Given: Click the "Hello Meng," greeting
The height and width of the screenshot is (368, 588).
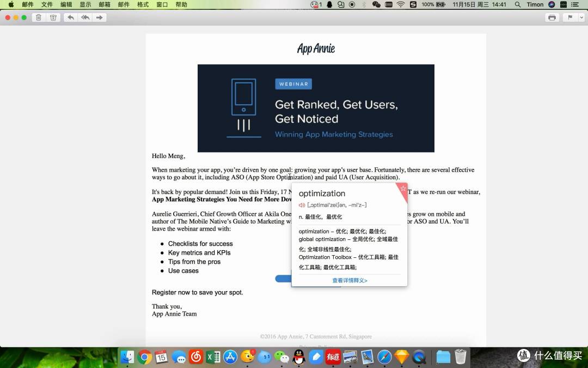Looking at the screenshot, I should coord(168,156).
